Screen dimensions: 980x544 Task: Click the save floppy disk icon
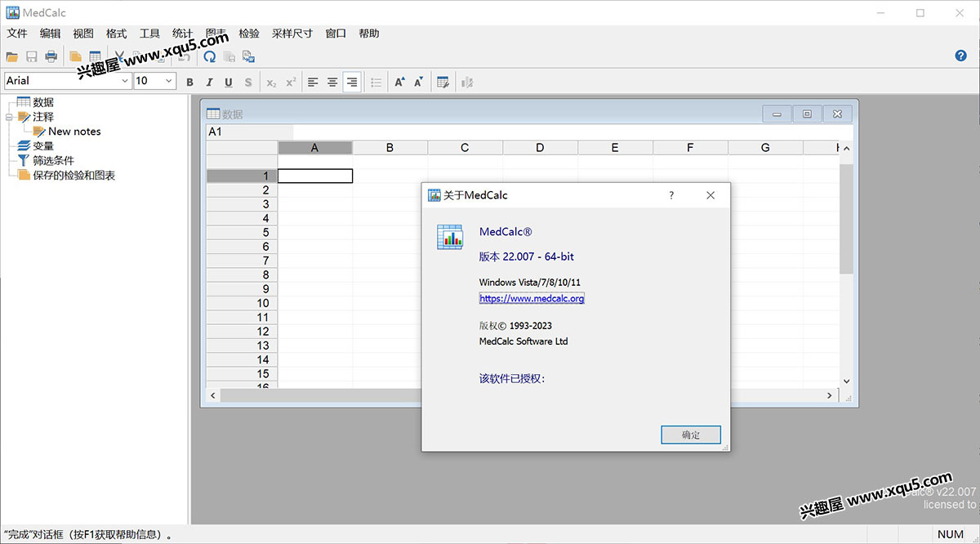pos(32,56)
